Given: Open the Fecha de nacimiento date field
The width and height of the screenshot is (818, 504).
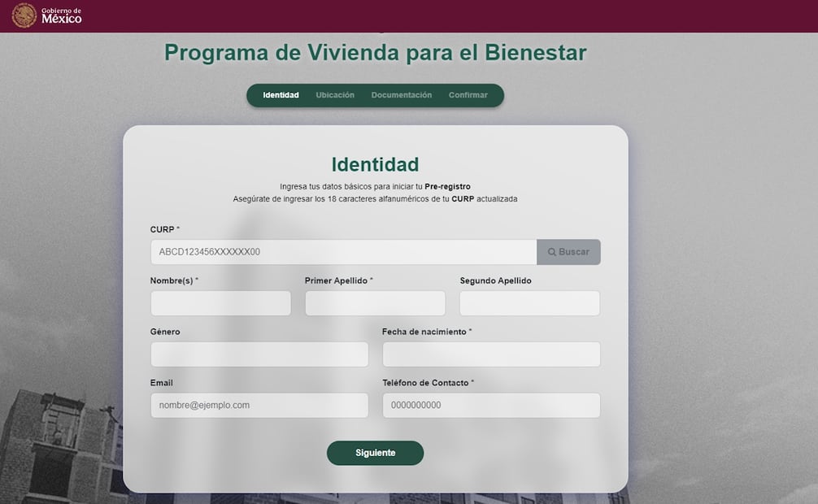Looking at the screenshot, I should coord(491,354).
